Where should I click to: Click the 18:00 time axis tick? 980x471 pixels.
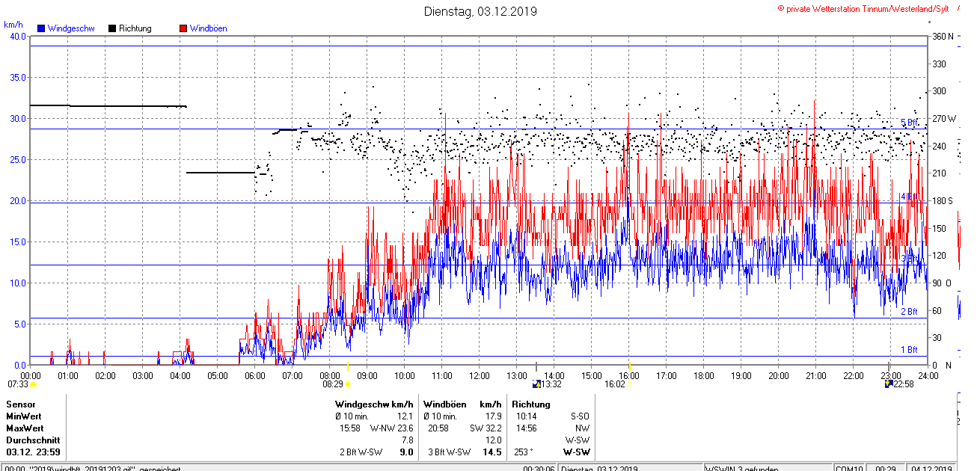(x=704, y=376)
